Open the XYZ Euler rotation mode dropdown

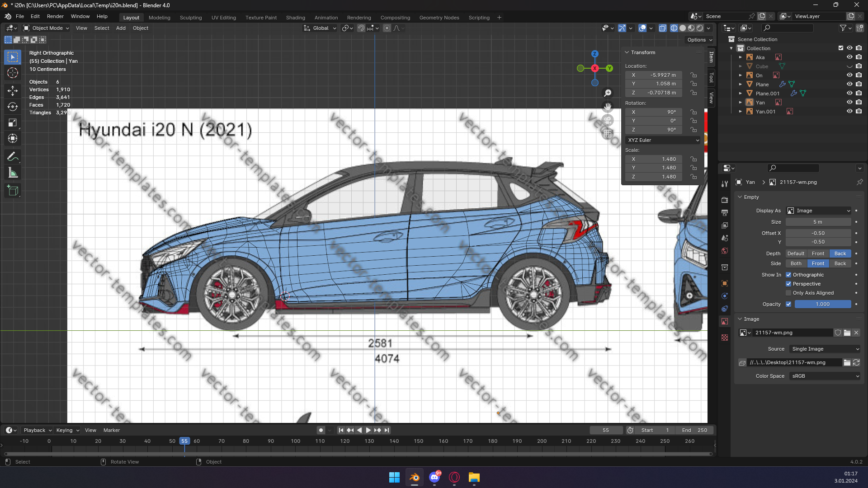point(663,140)
